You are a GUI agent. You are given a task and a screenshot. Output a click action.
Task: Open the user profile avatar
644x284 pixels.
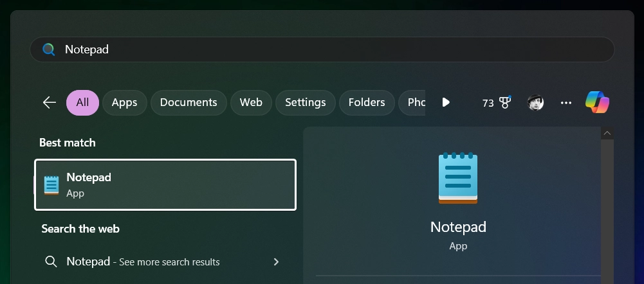[x=535, y=103]
